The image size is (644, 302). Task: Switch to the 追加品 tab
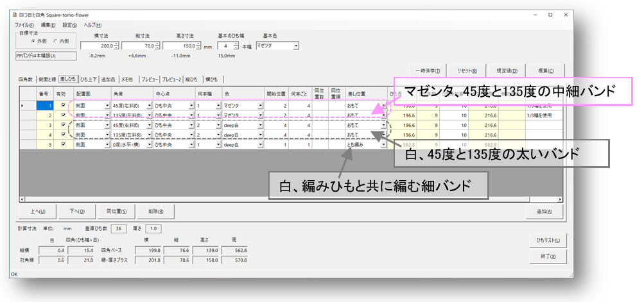pos(109,80)
